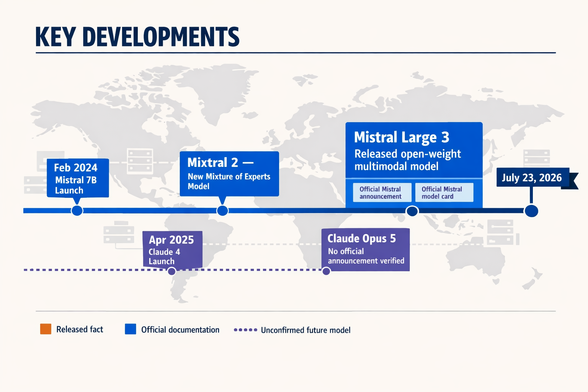Open the Mistral Large 3 card heading
The height and width of the screenshot is (392, 588).
coord(402,137)
